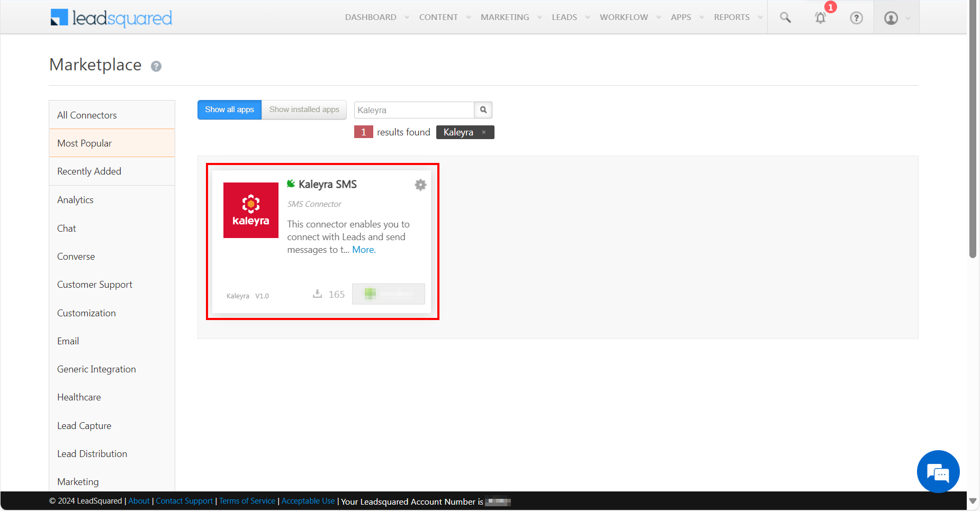Screen dimensions: 980x511
Task: Expand the Dashboard menu arrow
Action: [x=407, y=17]
